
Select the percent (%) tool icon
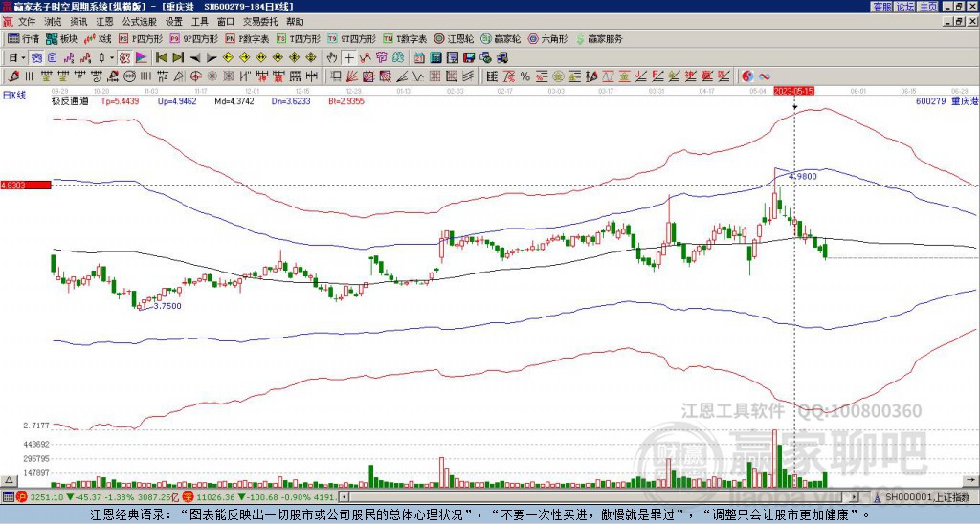coord(525,76)
